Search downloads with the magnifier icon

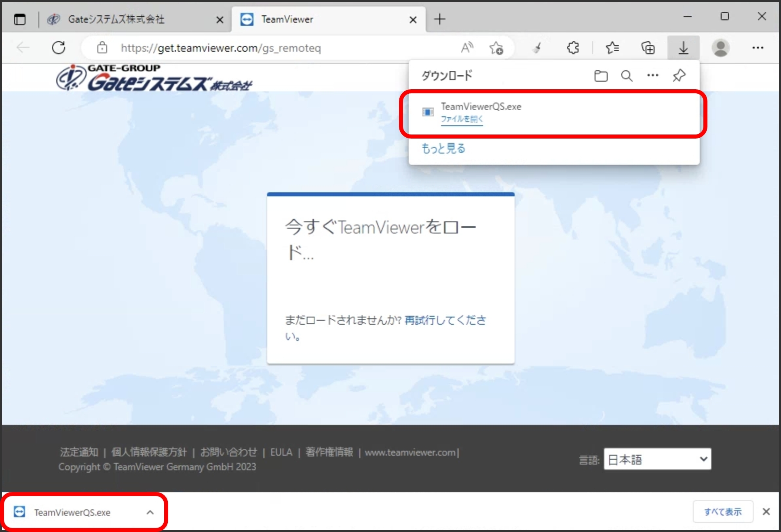click(627, 76)
